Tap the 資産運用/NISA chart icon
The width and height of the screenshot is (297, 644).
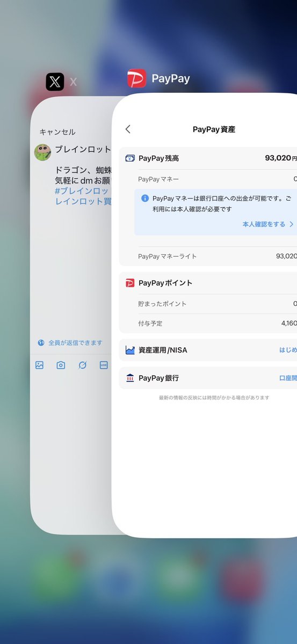[130, 350]
